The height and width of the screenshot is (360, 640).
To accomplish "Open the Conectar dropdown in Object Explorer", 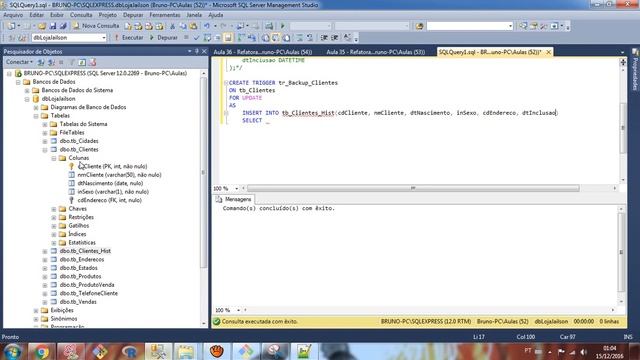I will (19, 62).
